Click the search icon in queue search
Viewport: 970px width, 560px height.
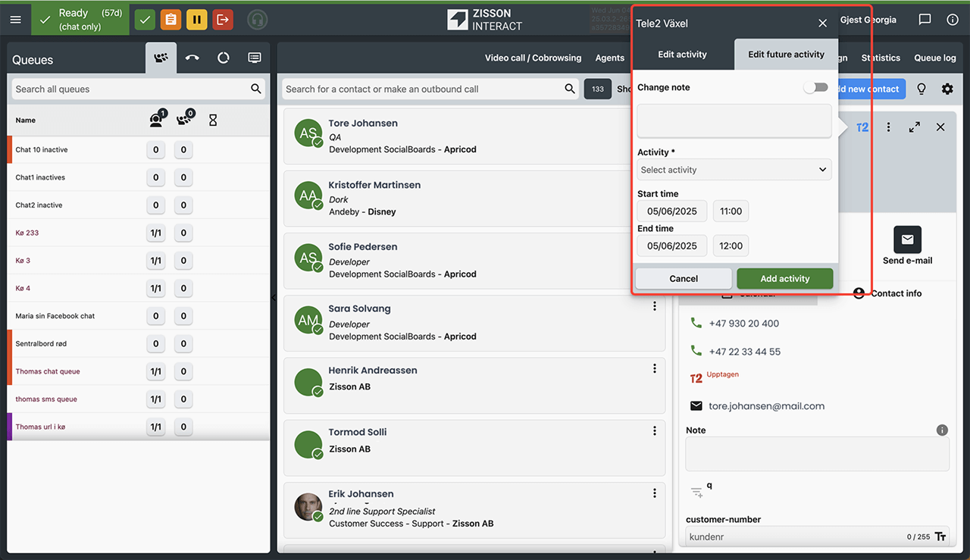point(256,89)
